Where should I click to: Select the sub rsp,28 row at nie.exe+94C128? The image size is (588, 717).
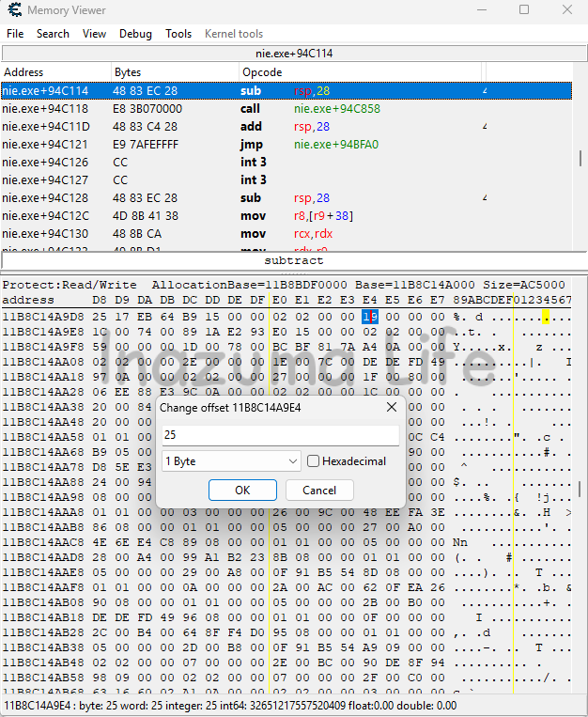point(286,197)
